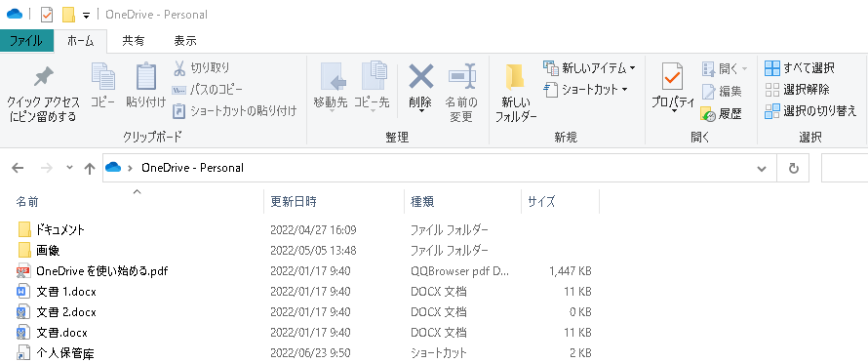Click Paste shortcut (ショートカットの貼り付け)
The height and width of the screenshot is (363, 868).
click(x=235, y=111)
